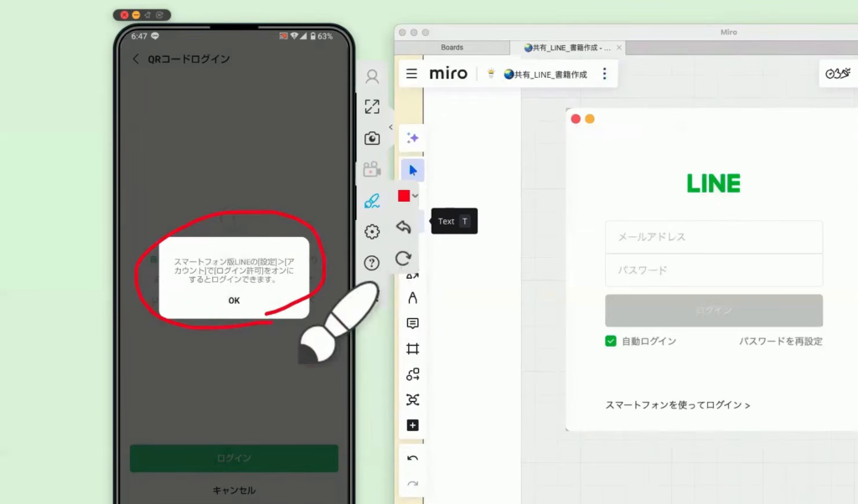Screen dimensions: 858x504
Task: Tap the green ログイン button on phone
Action: click(x=235, y=458)
